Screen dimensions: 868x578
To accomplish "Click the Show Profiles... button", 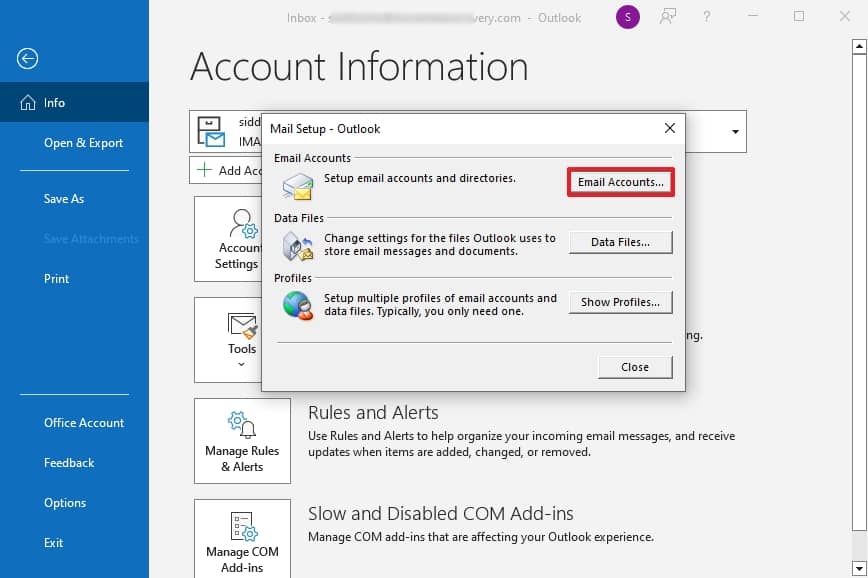I will 621,302.
